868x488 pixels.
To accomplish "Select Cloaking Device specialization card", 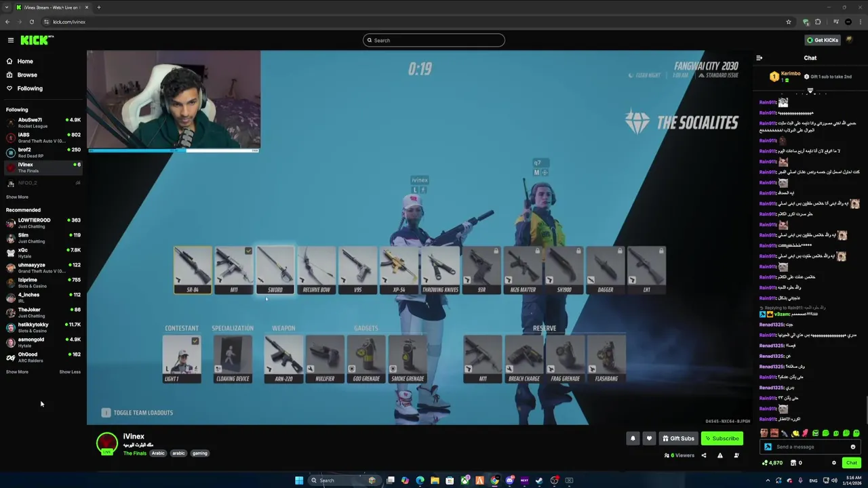I will [233, 359].
